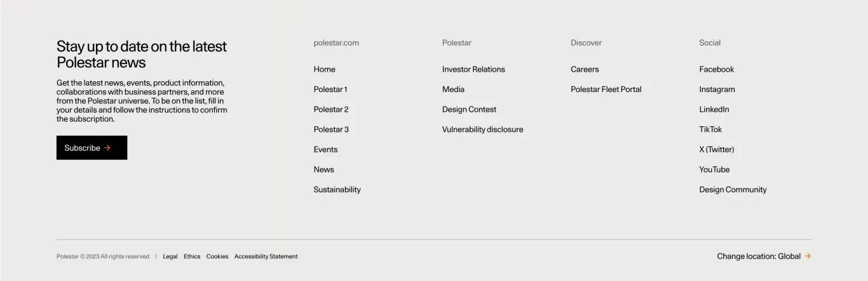868x281 pixels.
Task: View the Vulnerability disclosure page
Action: [482, 129]
